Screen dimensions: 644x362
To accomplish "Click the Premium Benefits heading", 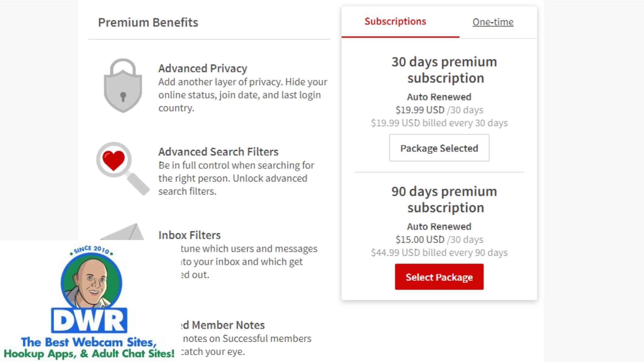I will click(x=148, y=22).
